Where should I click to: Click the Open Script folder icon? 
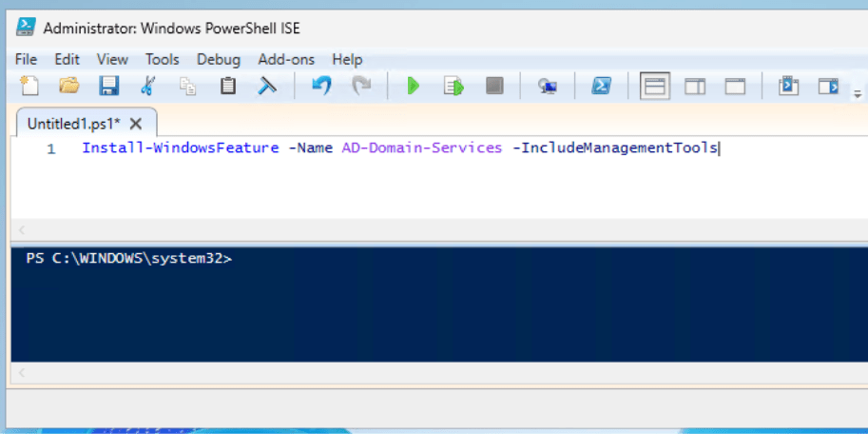coord(69,87)
